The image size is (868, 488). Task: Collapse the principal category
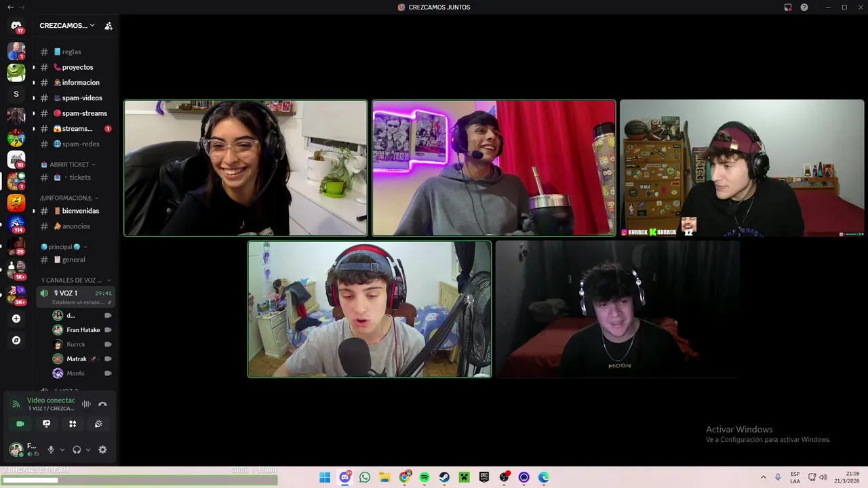(x=64, y=247)
